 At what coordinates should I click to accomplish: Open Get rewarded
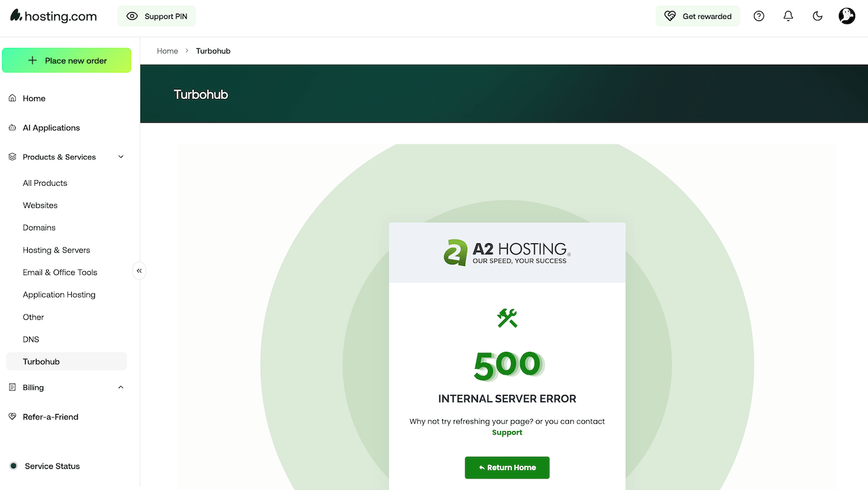click(x=698, y=16)
